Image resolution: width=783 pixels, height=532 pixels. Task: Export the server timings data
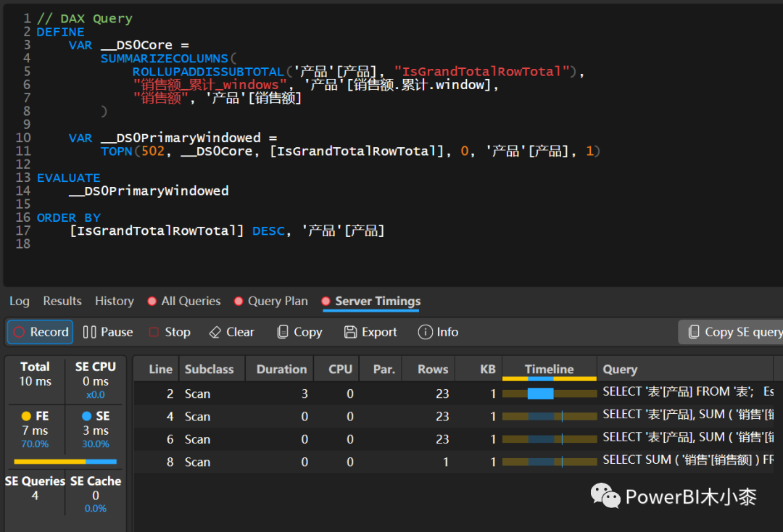tap(370, 333)
